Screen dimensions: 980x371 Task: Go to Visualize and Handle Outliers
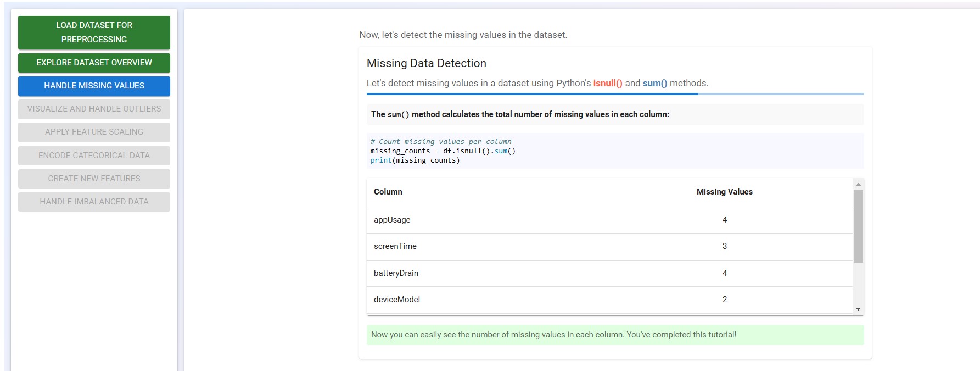94,109
